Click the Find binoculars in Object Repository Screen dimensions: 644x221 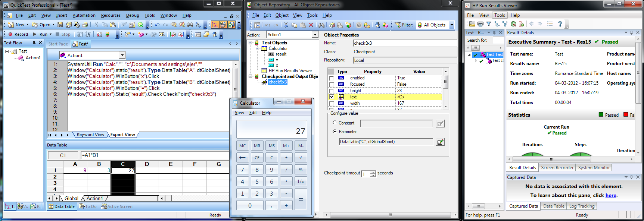[321, 25]
